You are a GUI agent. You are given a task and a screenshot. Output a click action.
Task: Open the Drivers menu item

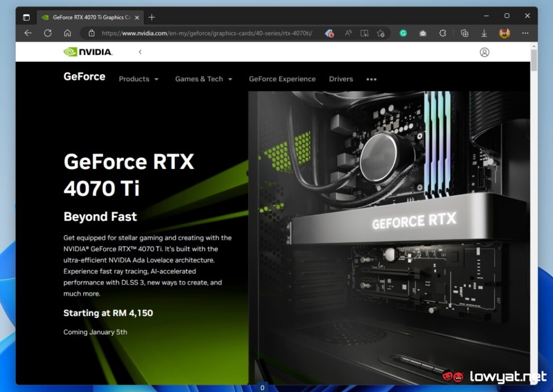pyautogui.click(x=341, y=79)
